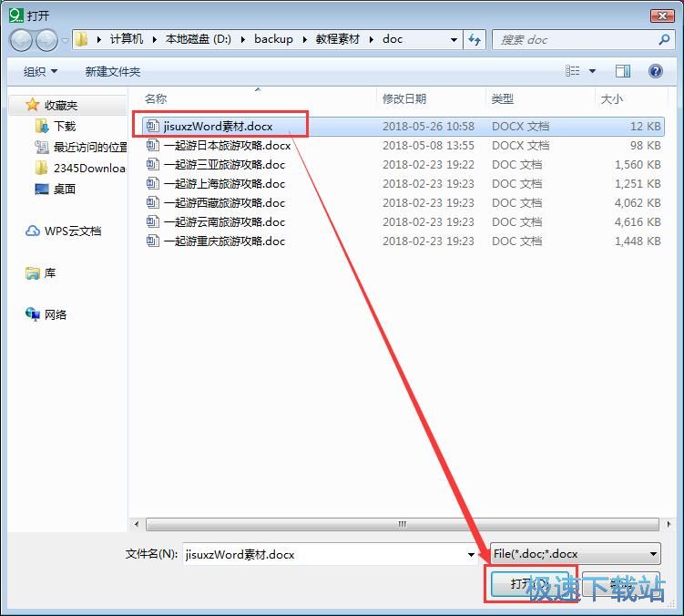This screenshot has width=684, height=616.
Task: Click doc in the address path
Action: click(393, 39)
